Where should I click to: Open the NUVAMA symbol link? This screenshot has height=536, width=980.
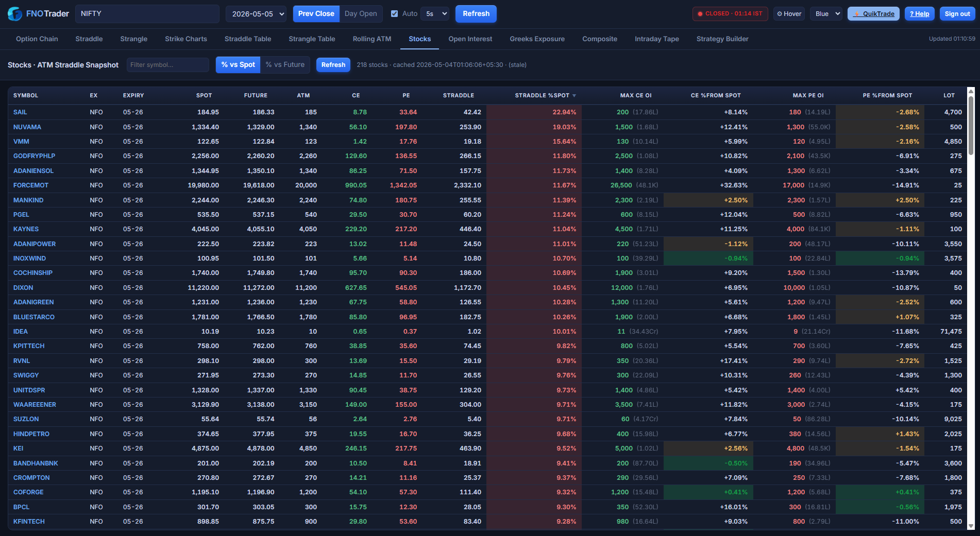pos(27,127)
